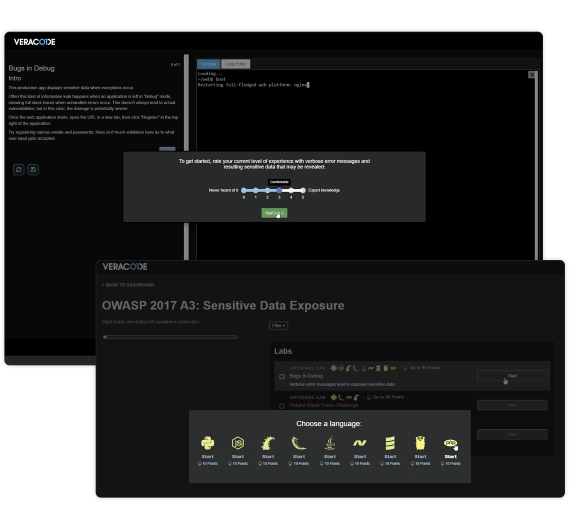Choose the PHP language icon

click(x=450, y=443)
